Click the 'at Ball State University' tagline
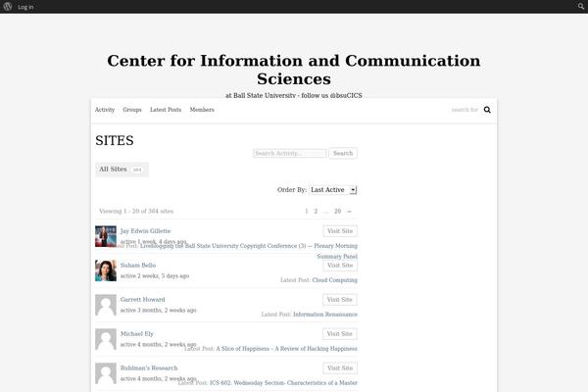The height and width of the screenshot is (392, 588). tap(294, 95)
